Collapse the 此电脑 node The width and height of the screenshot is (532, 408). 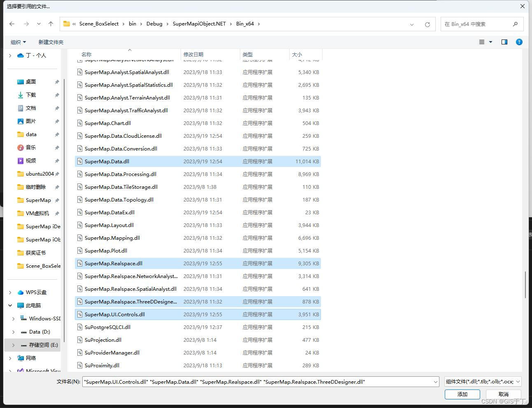pyautogui.click(x=10, y=305)
